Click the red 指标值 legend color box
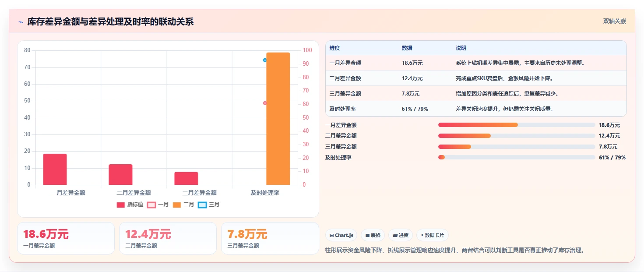The width and height of the screenshot is (644, 272). pos(121,205)
